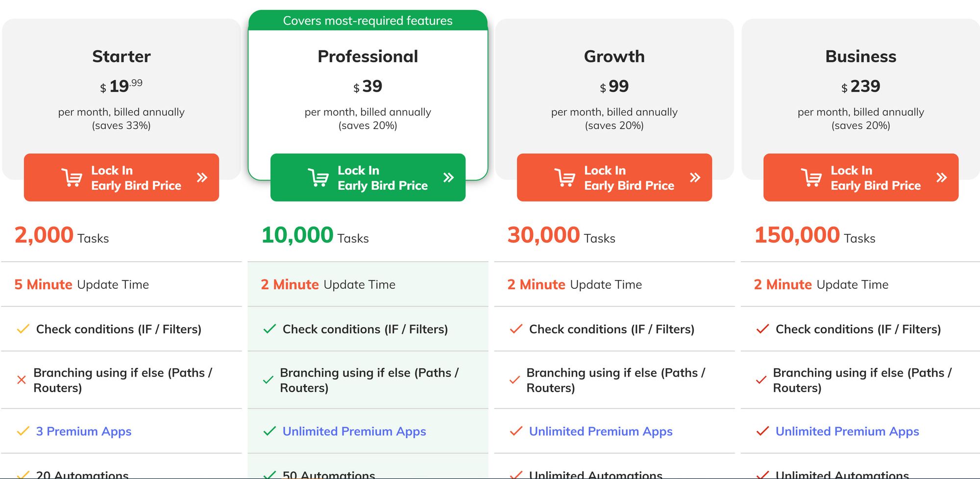Click the Business plan $239 price

(861, 87)
